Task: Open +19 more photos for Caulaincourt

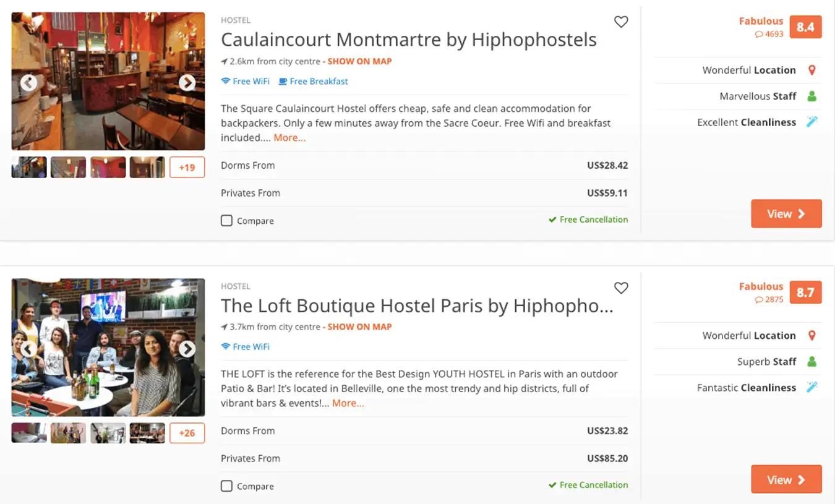Action: (187, 168)
